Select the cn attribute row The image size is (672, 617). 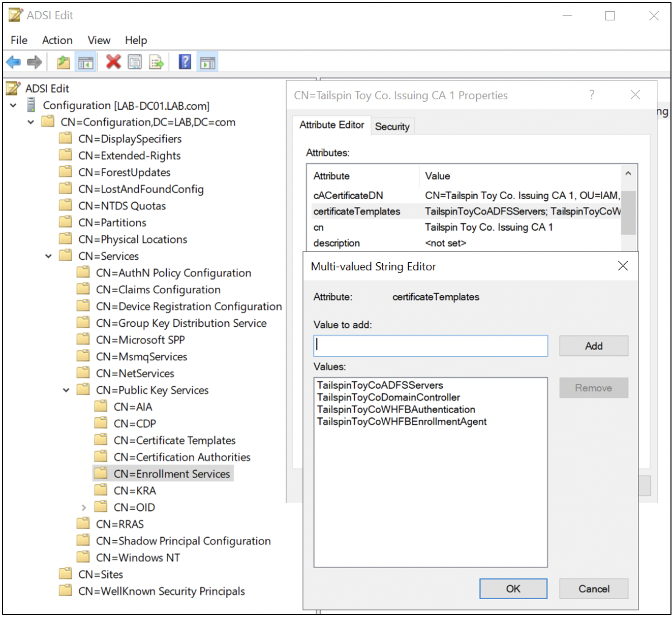466,227
